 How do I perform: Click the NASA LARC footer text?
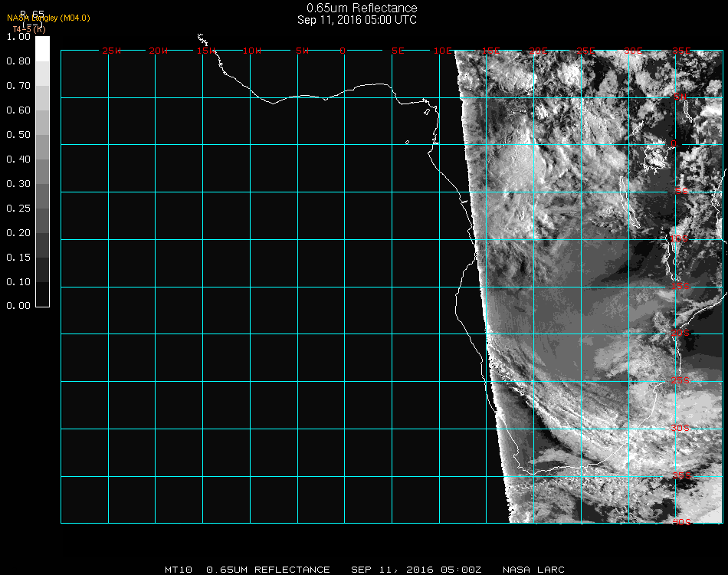click(533, 570)
